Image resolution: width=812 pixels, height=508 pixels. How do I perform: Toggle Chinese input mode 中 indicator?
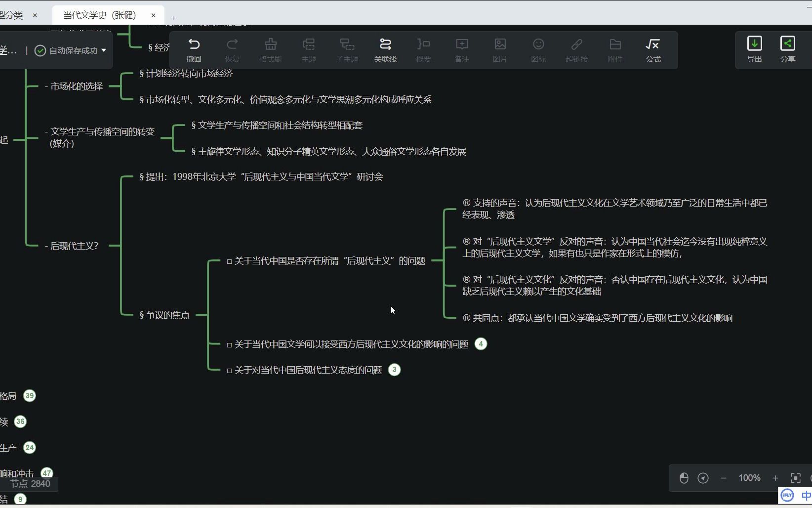(x=806, y=495)
